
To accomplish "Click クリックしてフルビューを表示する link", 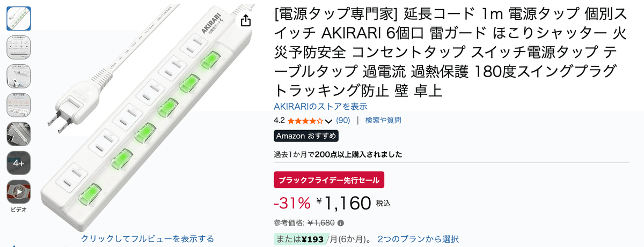I will click(148, 239).
